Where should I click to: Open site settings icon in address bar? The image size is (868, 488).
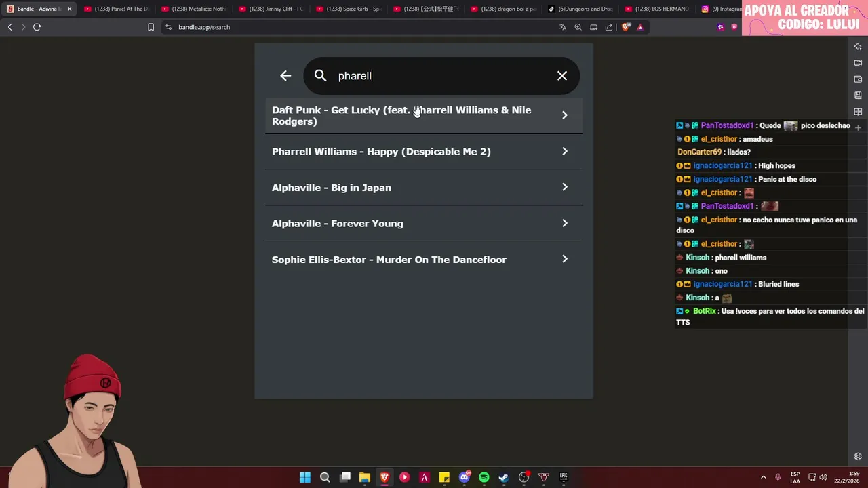click(168, 27)
